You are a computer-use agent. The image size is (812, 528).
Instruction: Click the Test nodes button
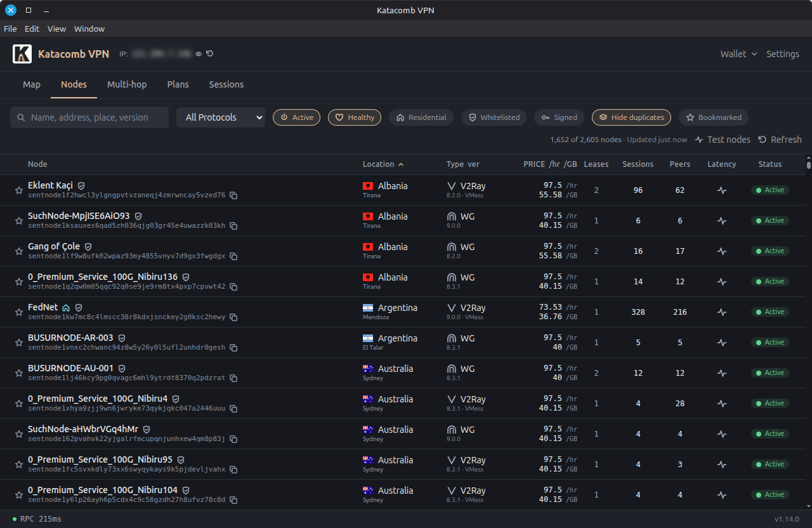pyautogui.click(x=723, y=140)
